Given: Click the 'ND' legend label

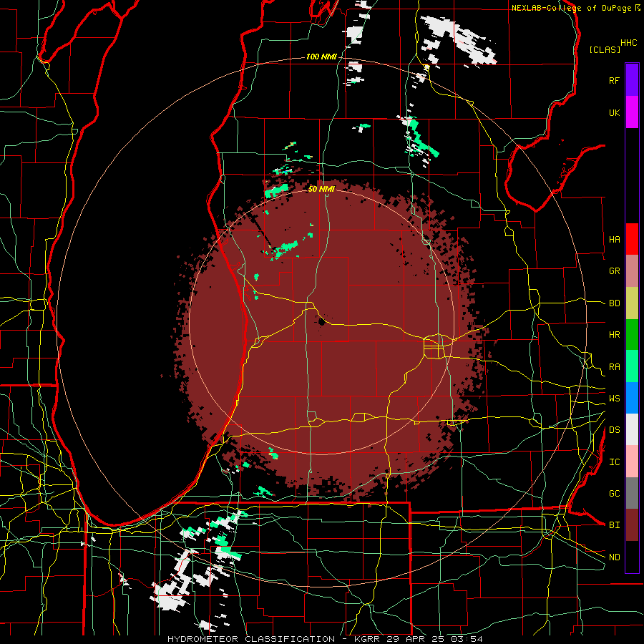Looking at the screenshot, I should coord(615,557).
